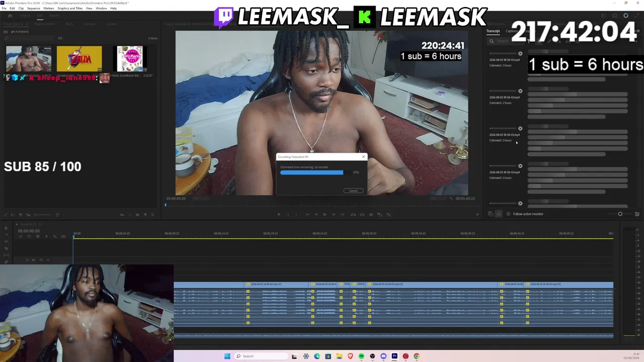Switch Project panel to List View
The image size is (644, 362).
(13, 215)
